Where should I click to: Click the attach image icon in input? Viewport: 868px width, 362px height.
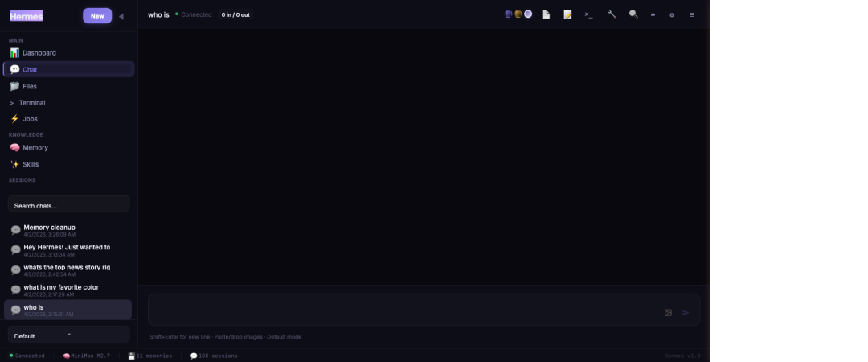(668, 312)
